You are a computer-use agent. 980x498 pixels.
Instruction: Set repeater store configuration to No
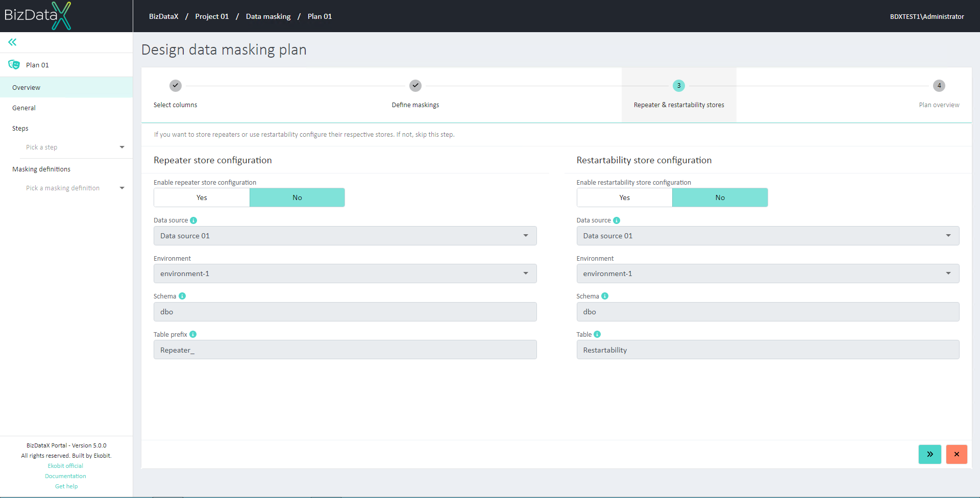pyautogui.click(x=297, y=197)
